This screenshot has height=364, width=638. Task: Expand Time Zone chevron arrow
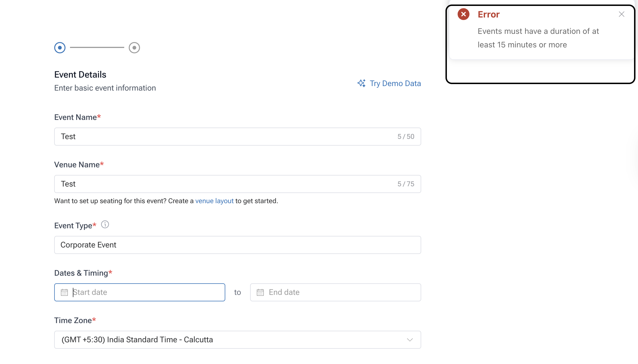point(410,340)
